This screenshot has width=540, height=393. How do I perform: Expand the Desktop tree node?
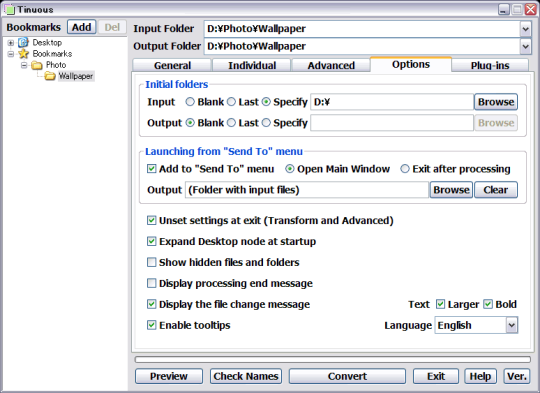pos(11,43)
